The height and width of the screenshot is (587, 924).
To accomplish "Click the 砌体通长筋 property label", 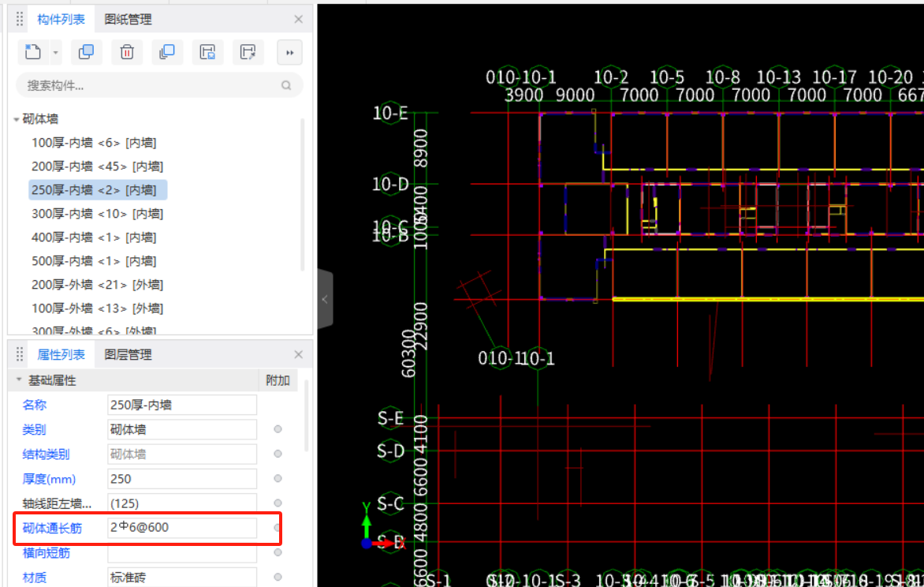I will (52, 528).
